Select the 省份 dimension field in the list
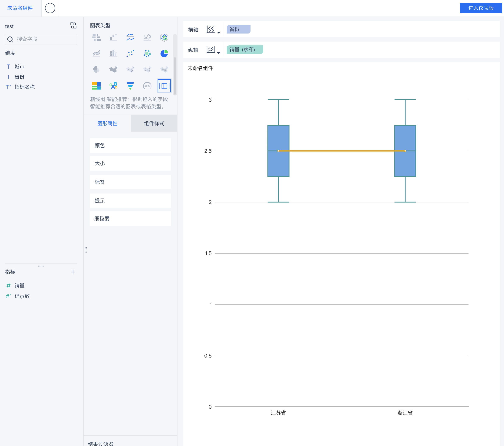This screenshot has height=446, width=504. (20, 77)
